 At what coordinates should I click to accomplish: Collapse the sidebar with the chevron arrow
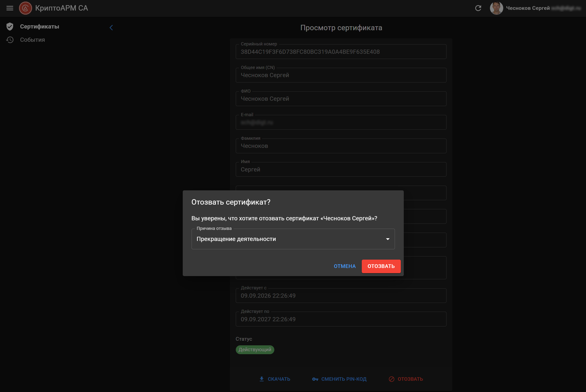tap(111, 28)
